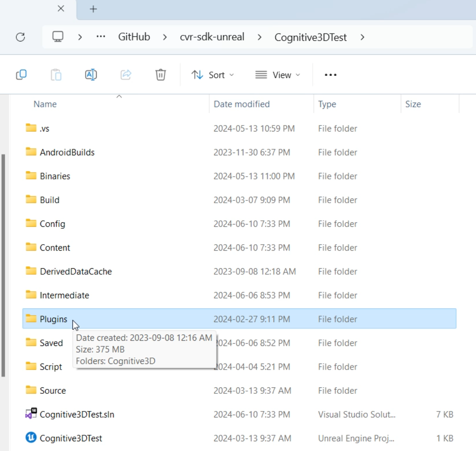Click the Share toolbar icon
The image size is (476, 451).
(x=126, y=75)
